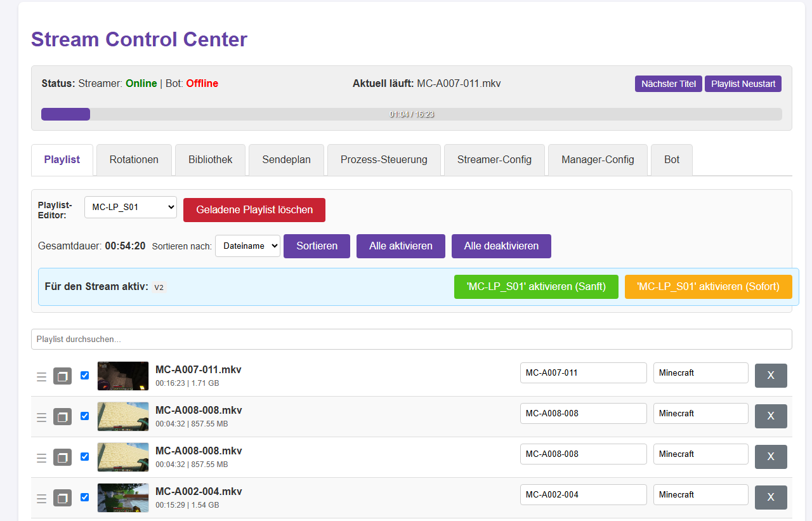Click the drag handle of the second MC-A008-008.mkv

coord(42,457)
